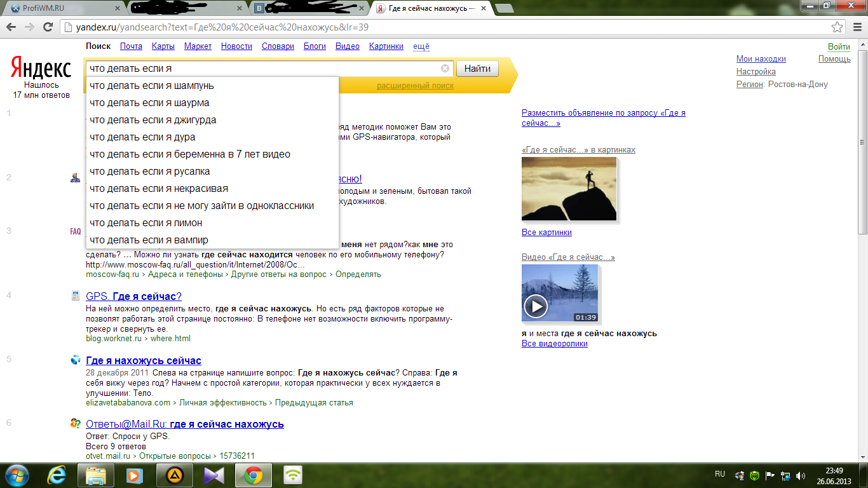
Task: Open the Видео service link
Action: [x=348, y=46]
